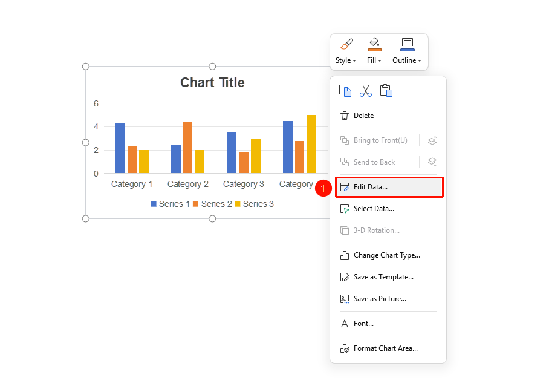Click the Save as Picture icon
This screenshot has height=392, width=549.
point(345,299)
